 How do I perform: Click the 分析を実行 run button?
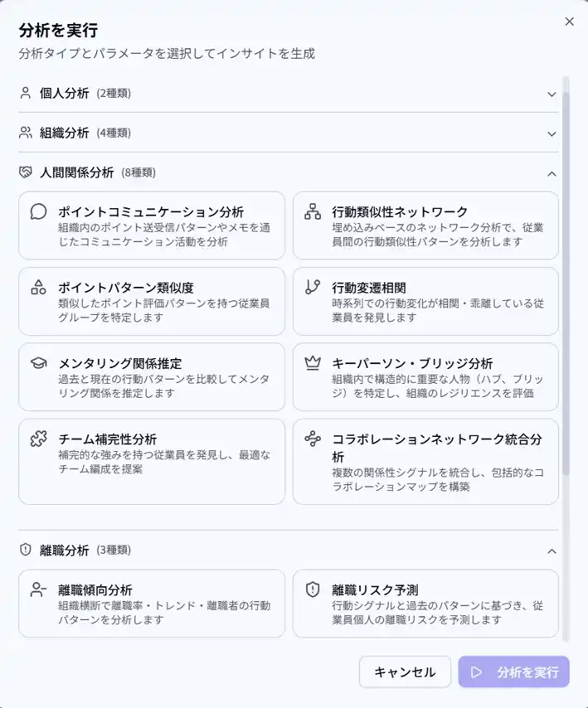513,672
